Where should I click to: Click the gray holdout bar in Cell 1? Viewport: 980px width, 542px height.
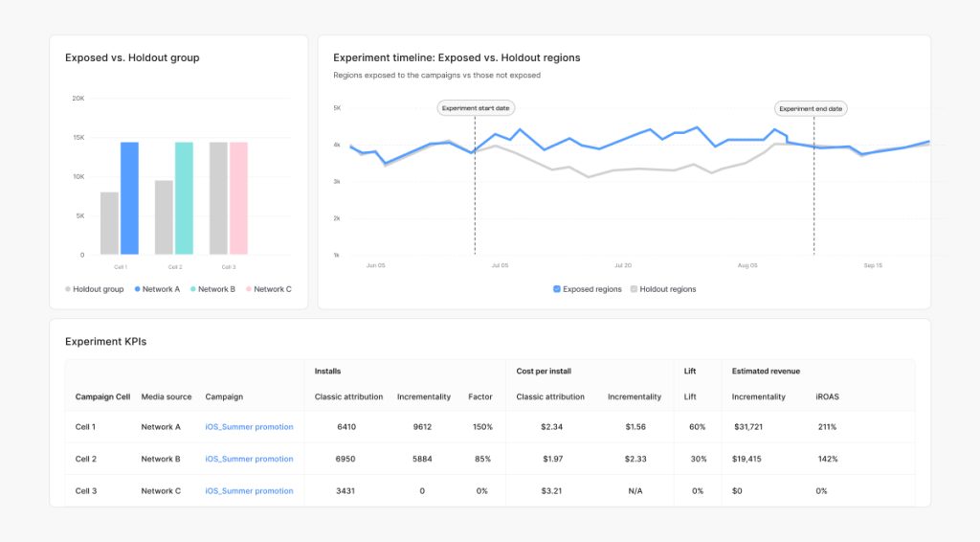(x=109, y=223)
